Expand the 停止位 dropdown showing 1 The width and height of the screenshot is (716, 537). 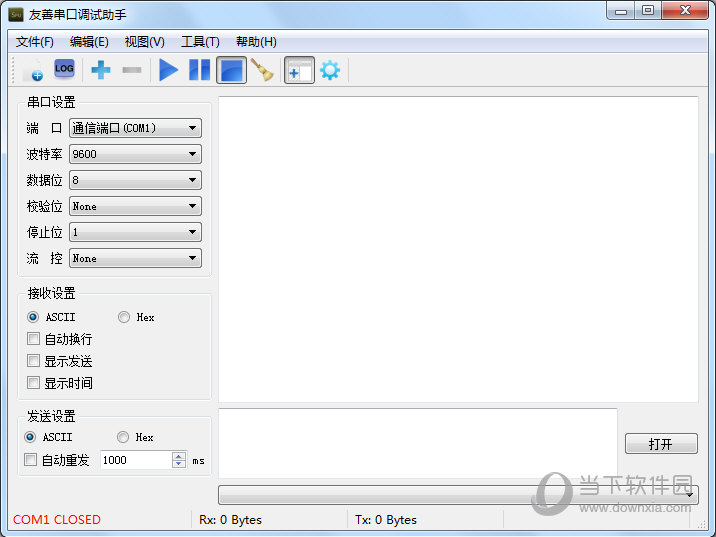click(x=135, y=232)
